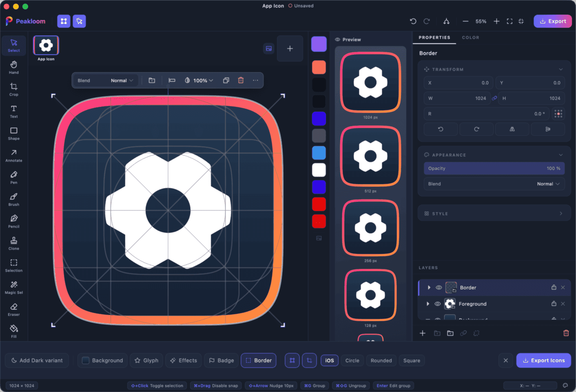Collapse the Appearance section
Viewport: 576px width, 392px height.
pos(561,155)
